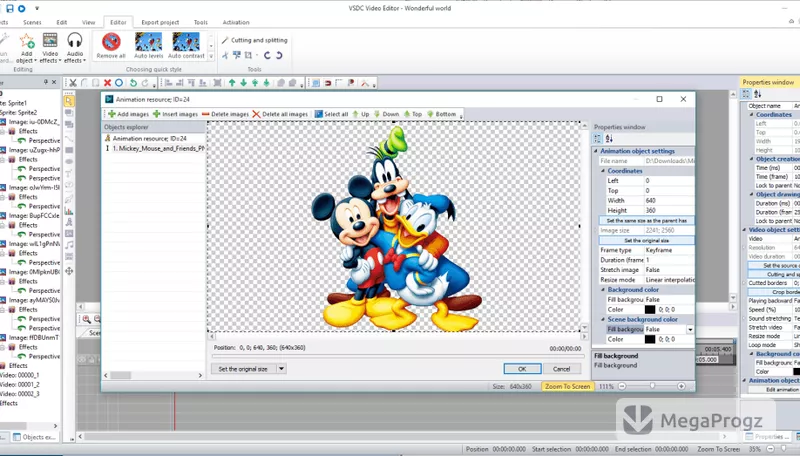Click 'Set the same size as the parent has'
Image resolution: width=800 pixels, height=456 pixels.
[646, 220]
